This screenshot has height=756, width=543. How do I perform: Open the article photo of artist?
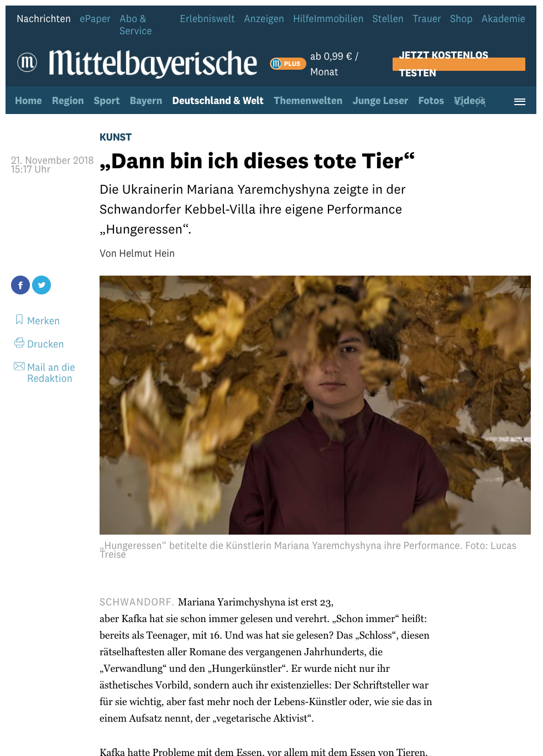(x=315, y=405)
